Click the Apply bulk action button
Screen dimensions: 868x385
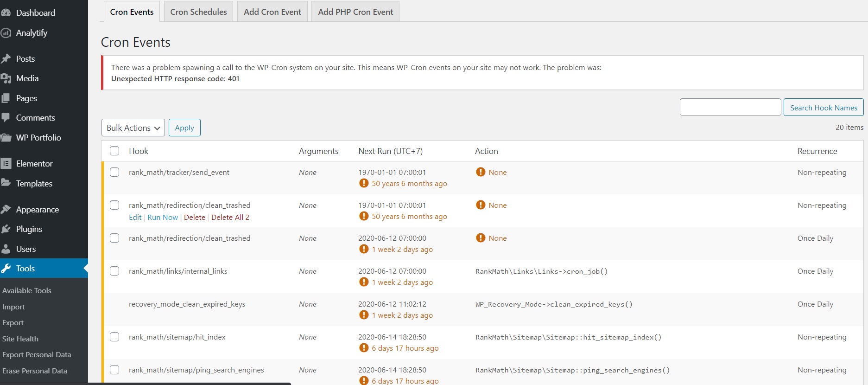[x=184, y=128]
